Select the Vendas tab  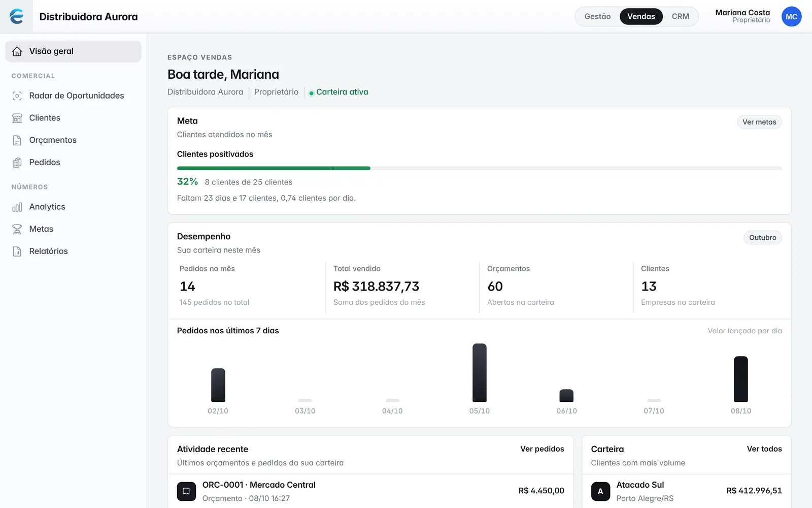tap(641, 16)
